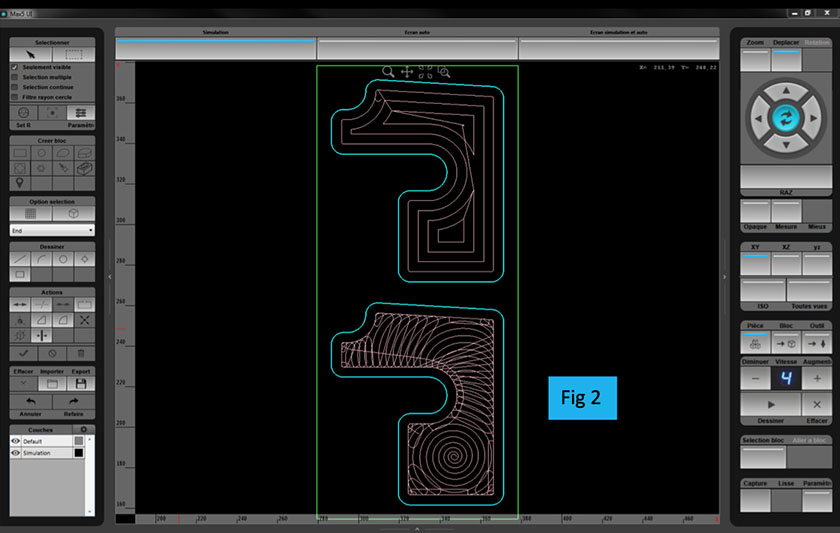Click the trash delete icon in Actions
840x533 pixels.
pyautogui.click(x=81, y=353)
